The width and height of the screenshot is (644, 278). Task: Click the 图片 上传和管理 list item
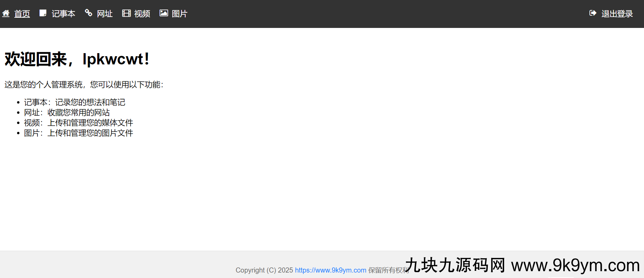[78, 133]
